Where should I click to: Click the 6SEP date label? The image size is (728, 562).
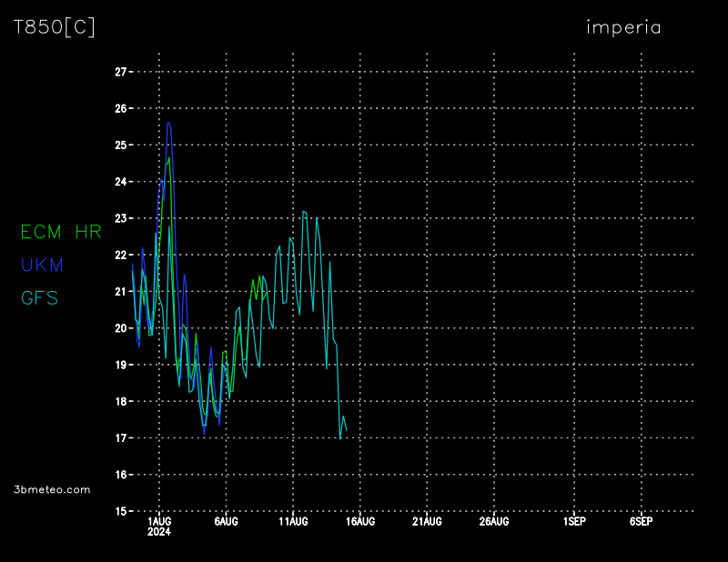point(641,522)
